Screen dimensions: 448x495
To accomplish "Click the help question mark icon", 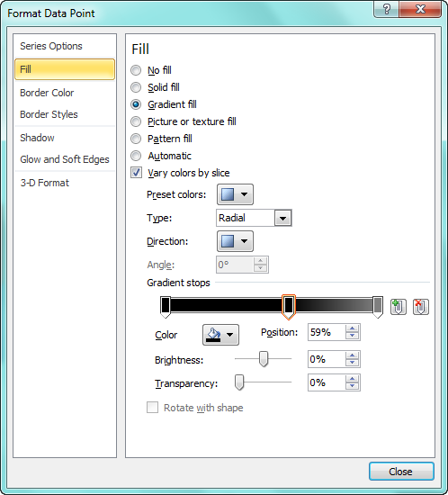I will [387, 9].
